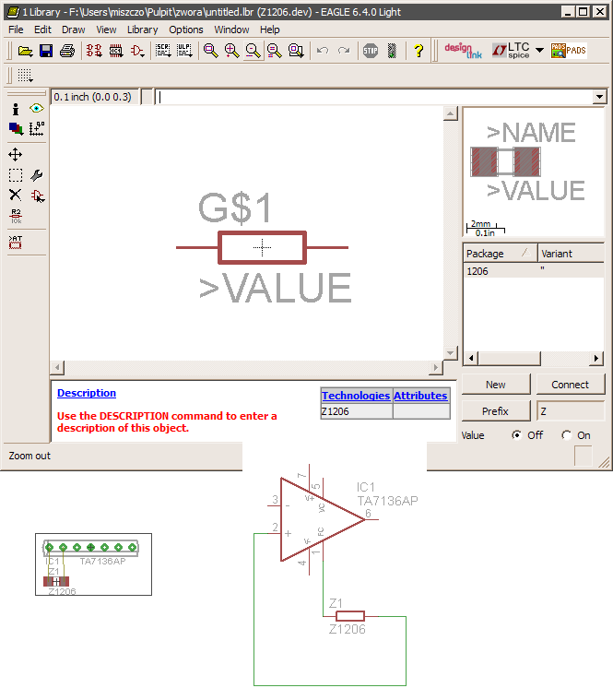Viewport: 613px width, 700px height.
Task: Open the View menu
Action: 106,30
